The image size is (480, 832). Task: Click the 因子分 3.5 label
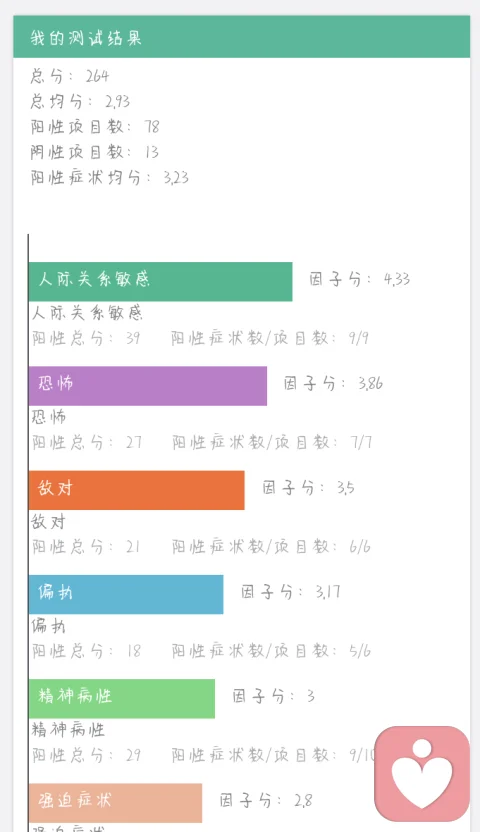point(308,487)
